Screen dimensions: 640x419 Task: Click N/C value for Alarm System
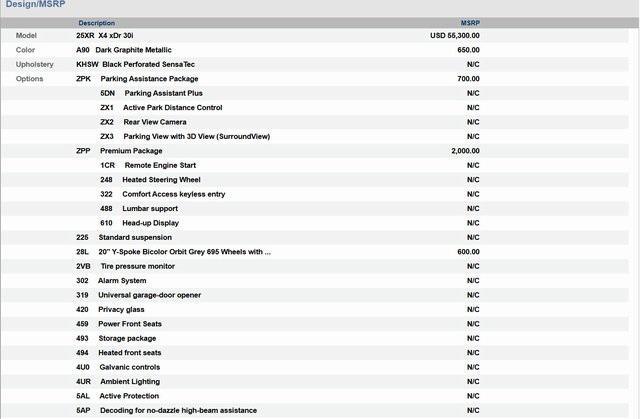[x=473, y=281]
